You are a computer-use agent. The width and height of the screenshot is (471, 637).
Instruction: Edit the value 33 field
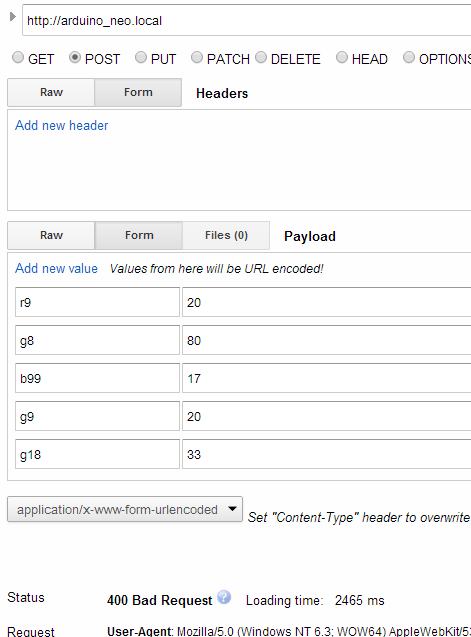(326, 454)
